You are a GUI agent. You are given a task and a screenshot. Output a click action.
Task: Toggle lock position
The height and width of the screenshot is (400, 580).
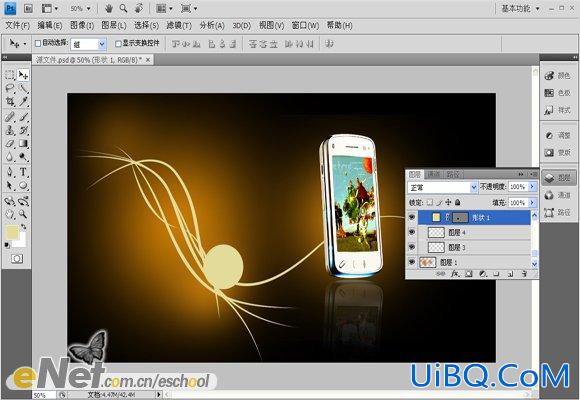click(448, 202)
